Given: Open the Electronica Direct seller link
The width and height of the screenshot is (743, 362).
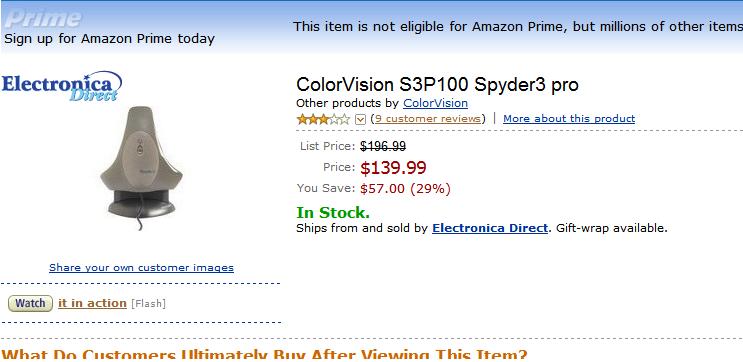Looking at the screenshot, I should click(490, 228).
